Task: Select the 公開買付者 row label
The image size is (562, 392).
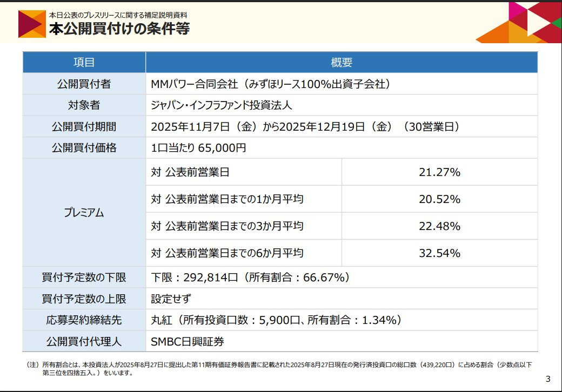Action: click(84, 84)
